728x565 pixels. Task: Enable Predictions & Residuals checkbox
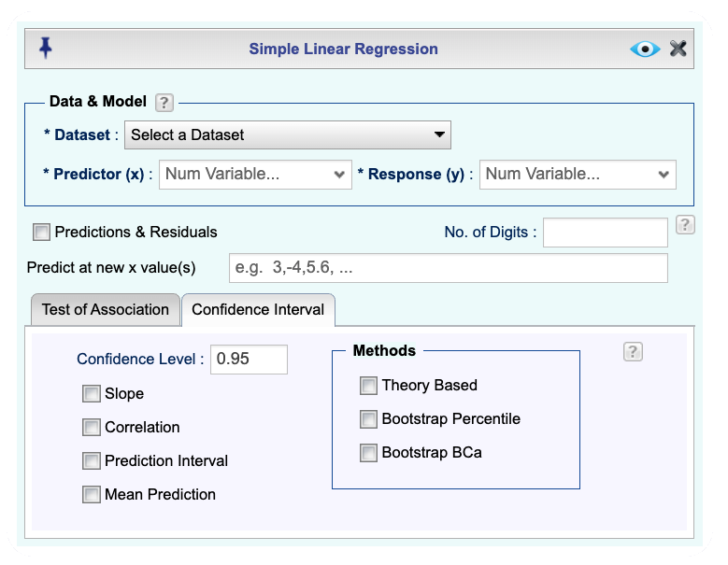pos(41,232)
